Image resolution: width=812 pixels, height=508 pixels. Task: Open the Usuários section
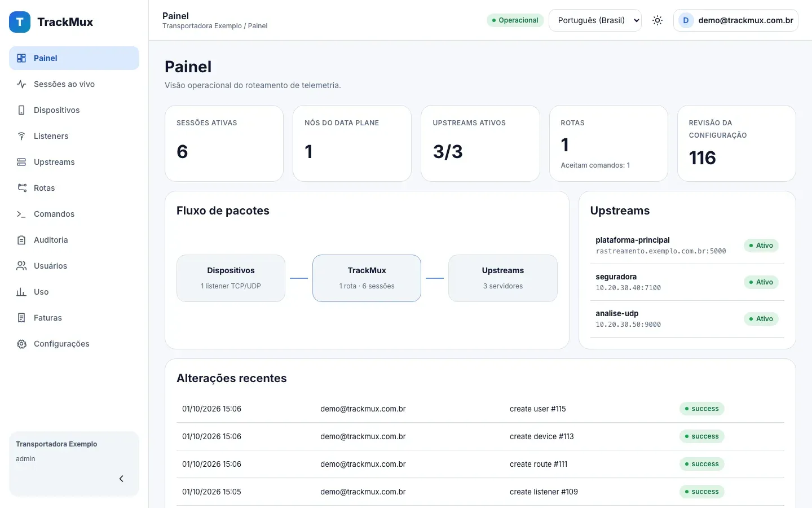[74, 266]
